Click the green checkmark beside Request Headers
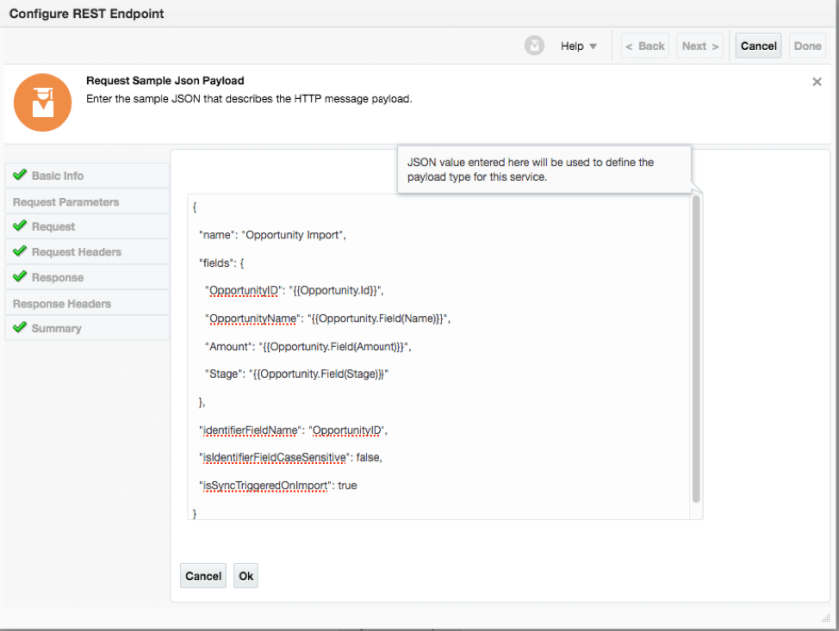This screenshot has width=839, height=631. click(19, 252)
